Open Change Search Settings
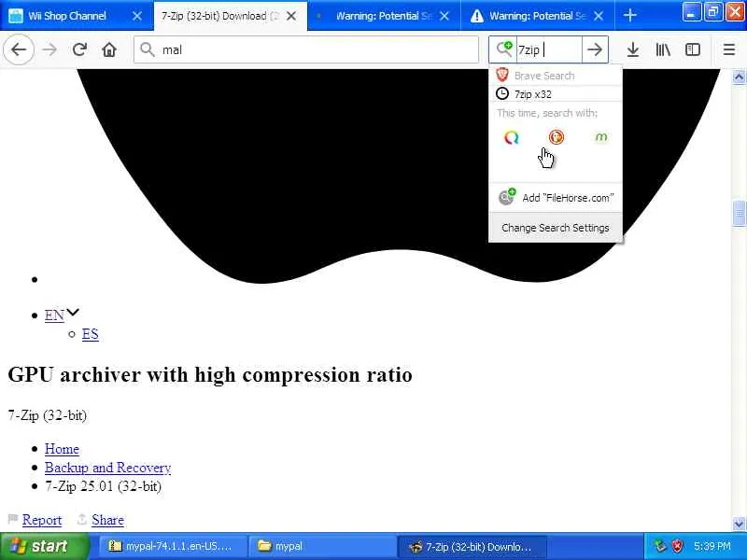Screen dimensions: 747x560 point(556,228)
